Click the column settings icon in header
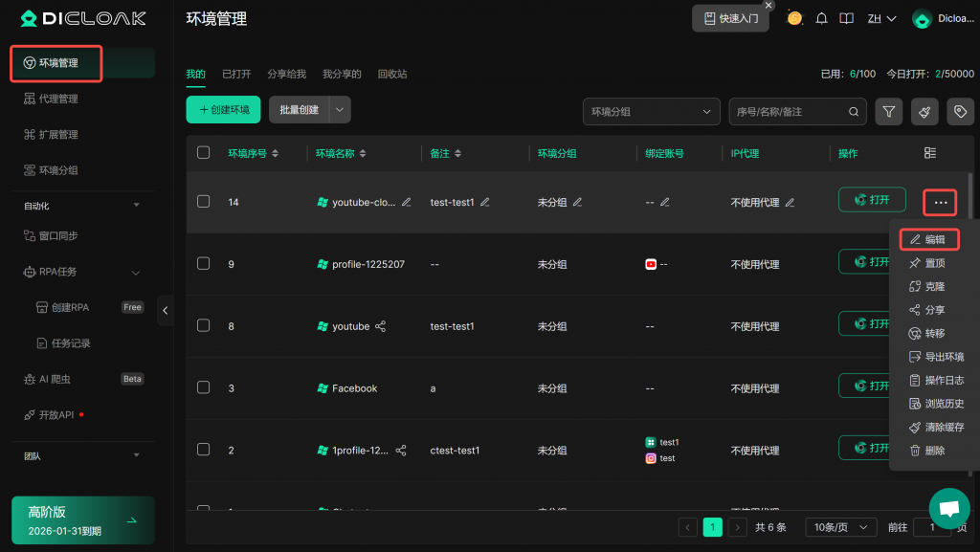The image size is (980, 552). (930, 153)
